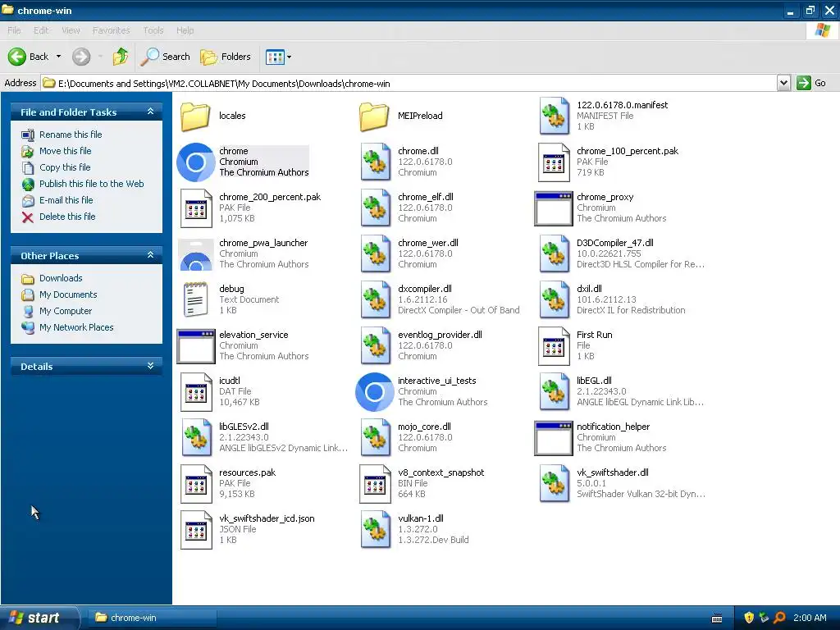Select the locales folder icon
Image resolution: width=840 pixels, height=630 pixels.
[195, 116]
